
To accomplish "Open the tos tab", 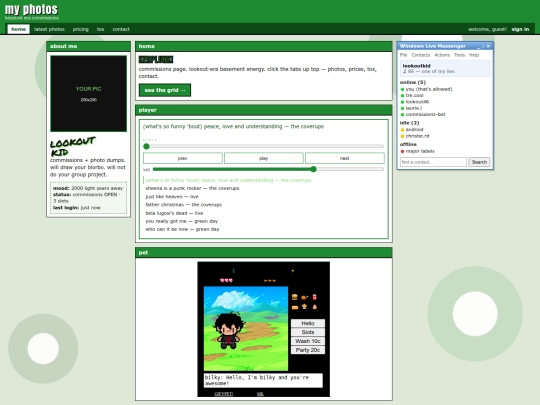I will point(100,29).
